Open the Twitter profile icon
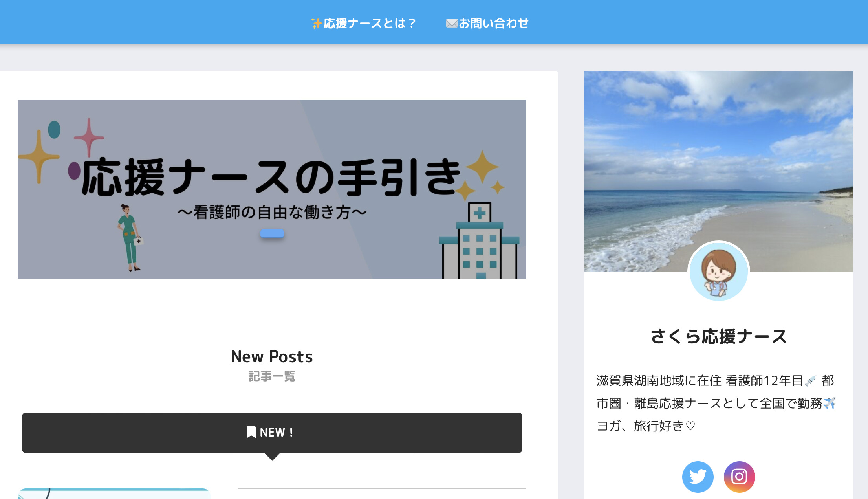This screenshot has height=499, width=868. tap(698, 477)
